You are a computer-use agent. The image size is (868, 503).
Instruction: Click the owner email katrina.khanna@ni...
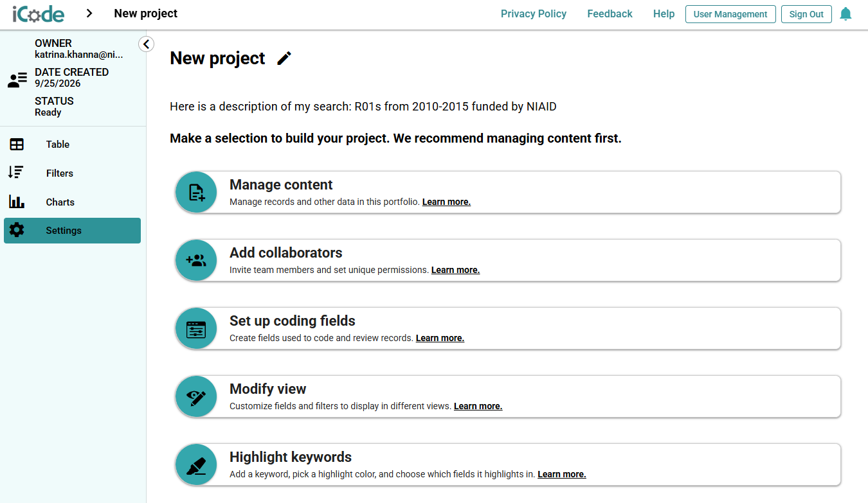pyautogui.click(x=78, y=55)
